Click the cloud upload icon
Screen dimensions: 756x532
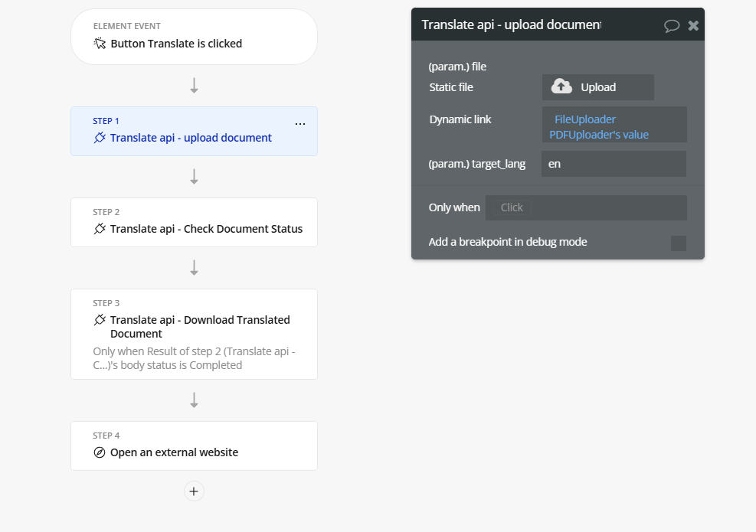click(x=561, y=86)
